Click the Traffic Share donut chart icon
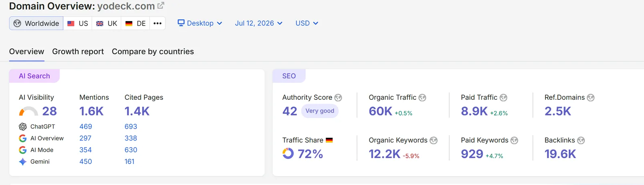The image size is (644, 185). click(288, 154)
